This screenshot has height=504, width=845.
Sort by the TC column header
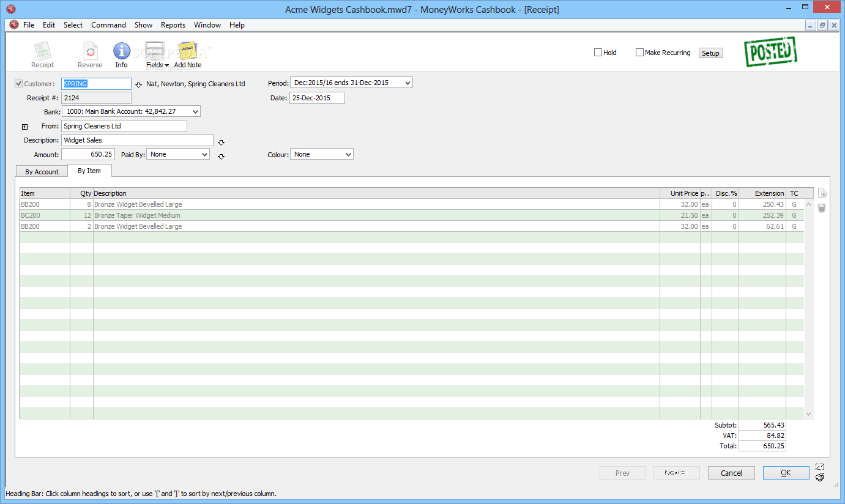click(x=794, y=193)
